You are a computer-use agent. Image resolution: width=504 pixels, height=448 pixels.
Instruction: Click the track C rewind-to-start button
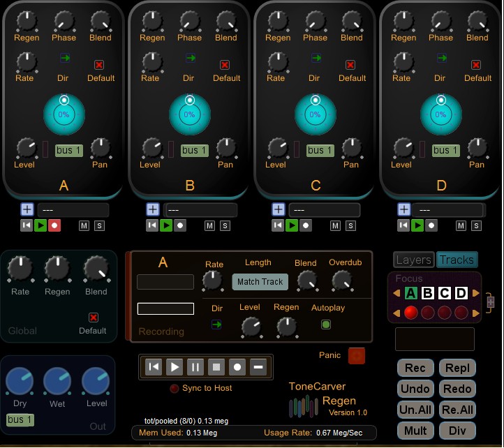(x=278, y=225)
